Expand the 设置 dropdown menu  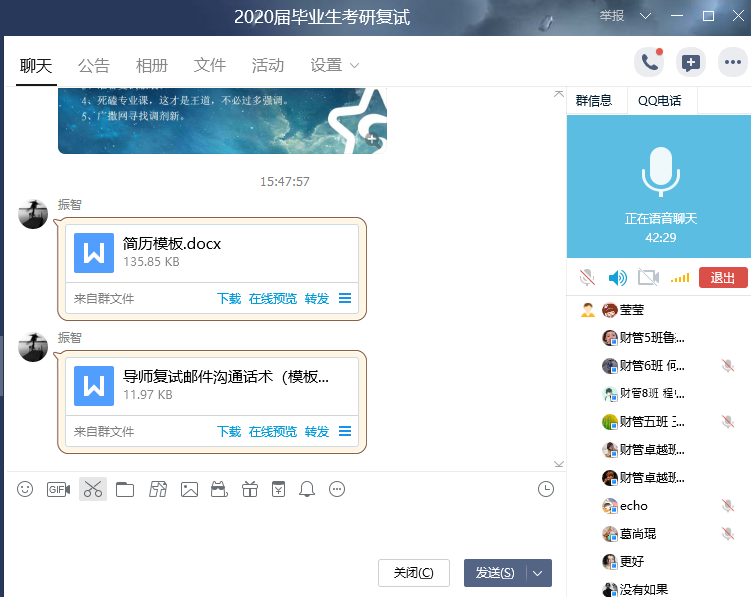click(334, 65)
